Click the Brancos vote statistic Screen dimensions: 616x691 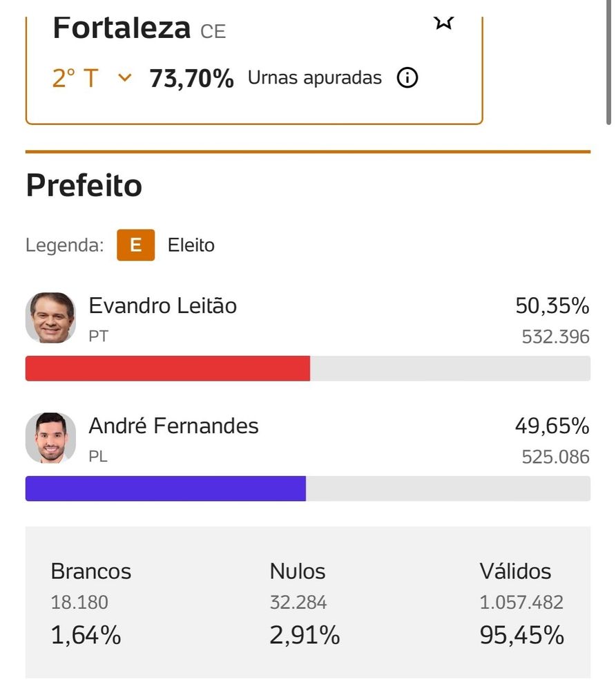90,603
